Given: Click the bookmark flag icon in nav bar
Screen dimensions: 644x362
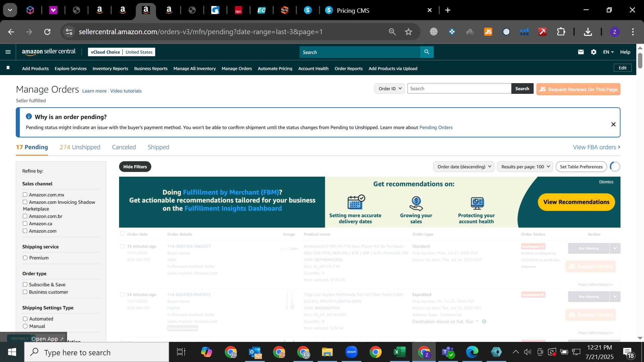Looking at the screenshot, I should [8, 68].
